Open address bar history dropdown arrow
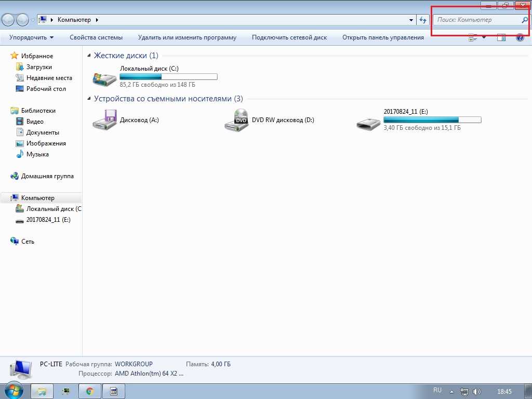Screen dimensions: 532x399 tap(411, 20)
